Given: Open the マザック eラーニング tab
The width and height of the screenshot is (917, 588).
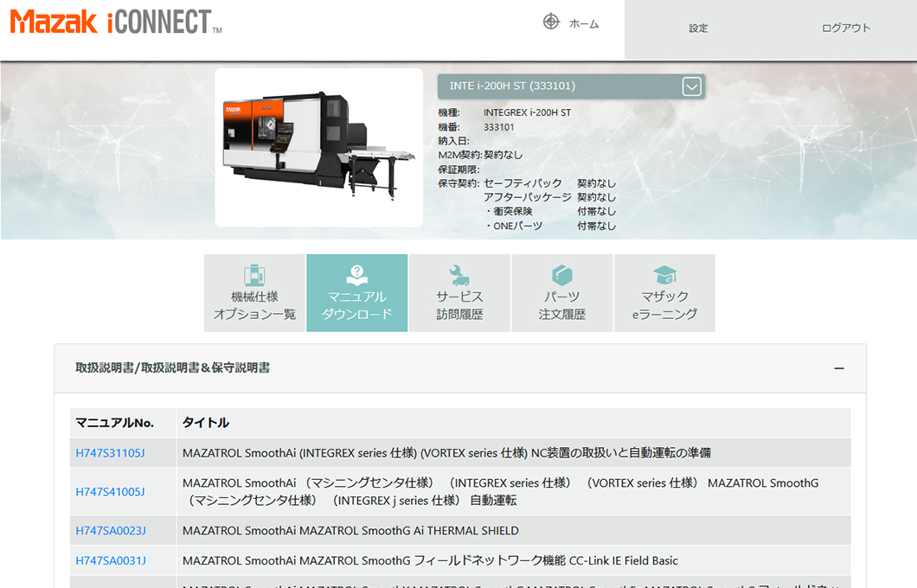Looking at the screenshot, I should click(664, 293).
